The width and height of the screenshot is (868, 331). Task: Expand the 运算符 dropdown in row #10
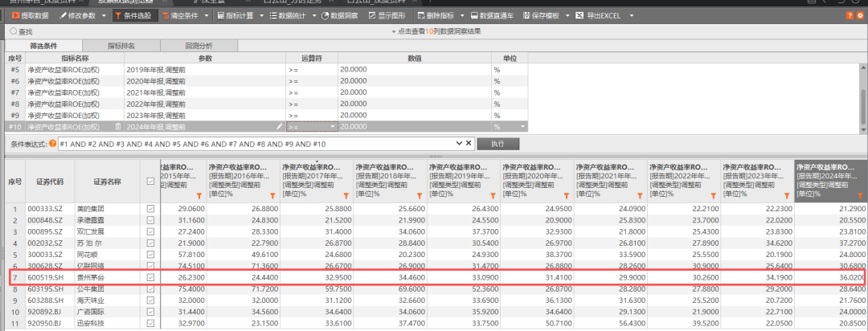click(x=333, y=127)
